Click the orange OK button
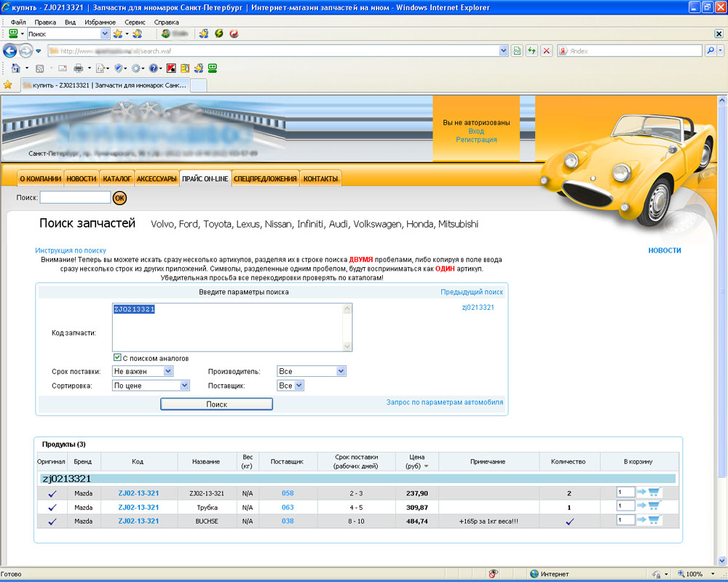 120,198
